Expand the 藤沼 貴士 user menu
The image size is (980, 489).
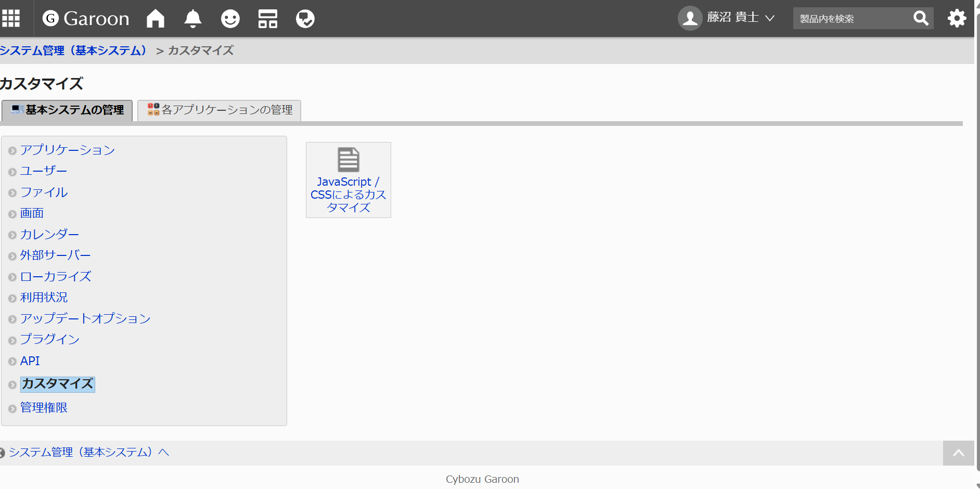pyautogui.click(x=741, y=18)
